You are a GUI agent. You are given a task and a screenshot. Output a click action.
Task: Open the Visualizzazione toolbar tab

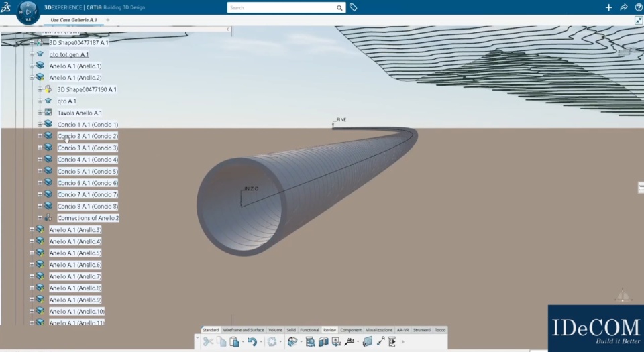point(378,330)
